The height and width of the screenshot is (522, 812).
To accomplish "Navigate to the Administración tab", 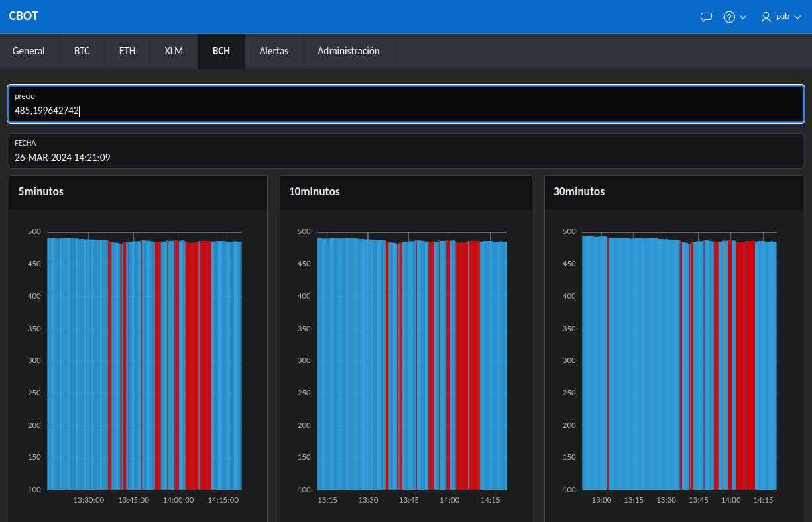I will tap(349, 51).
